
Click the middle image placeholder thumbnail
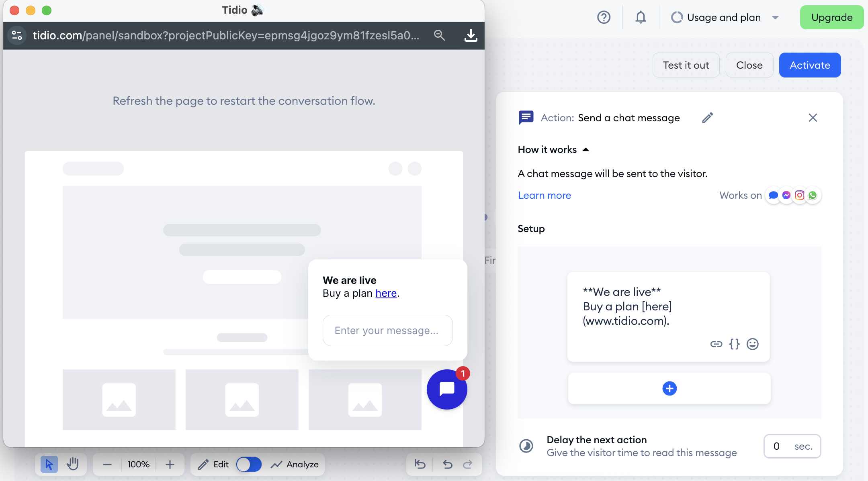coord(242,399)
